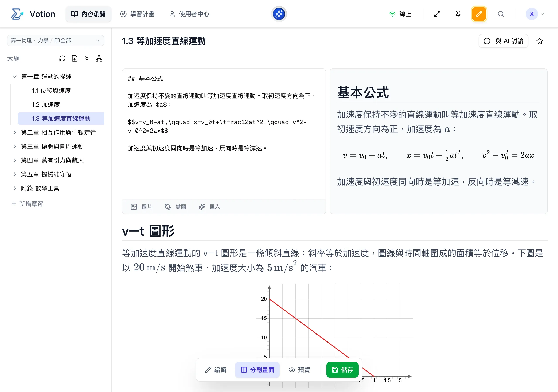Click the online status 線上 indicator
The image size is (558, 392).
pos(400,14)
